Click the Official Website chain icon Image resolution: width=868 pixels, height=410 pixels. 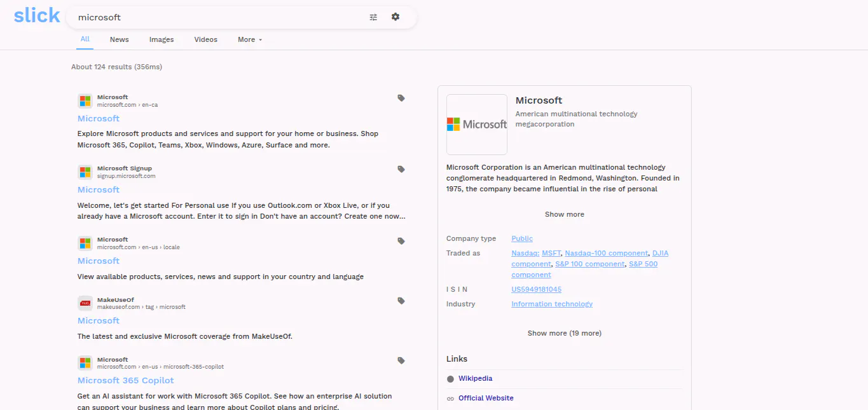click(x=450, y=399)
